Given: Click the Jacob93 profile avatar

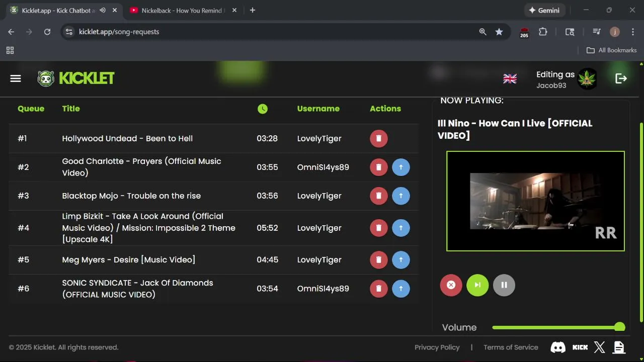Looking at the screenshot, I should (x=587, y=78).
